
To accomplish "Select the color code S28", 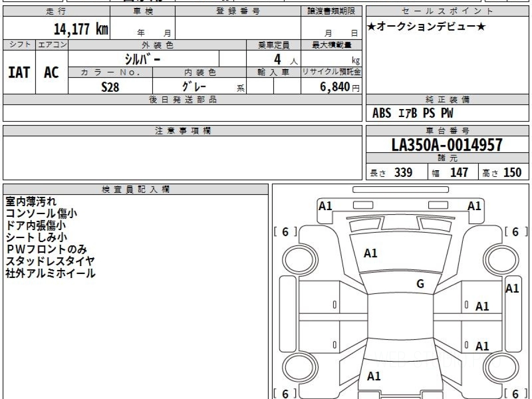I will [x=110, y=87].
